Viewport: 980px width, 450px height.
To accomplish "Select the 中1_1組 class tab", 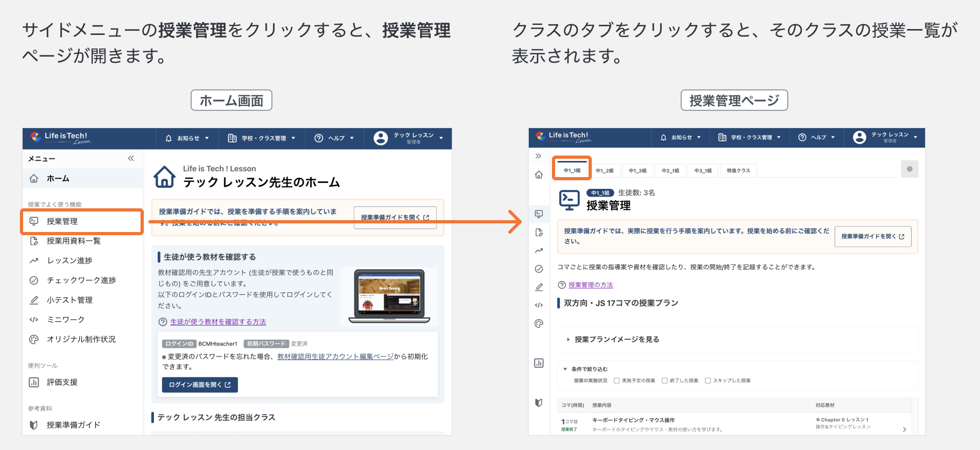I will (x=572, y=170).
